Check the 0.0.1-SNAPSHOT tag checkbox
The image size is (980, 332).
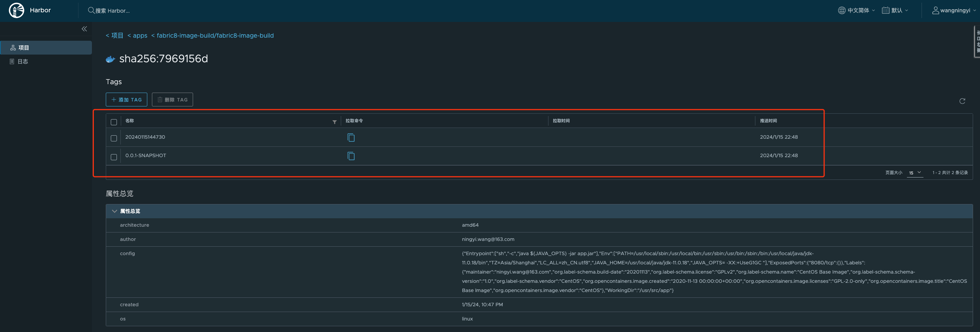pyautogui.click(x=114, y=157)
